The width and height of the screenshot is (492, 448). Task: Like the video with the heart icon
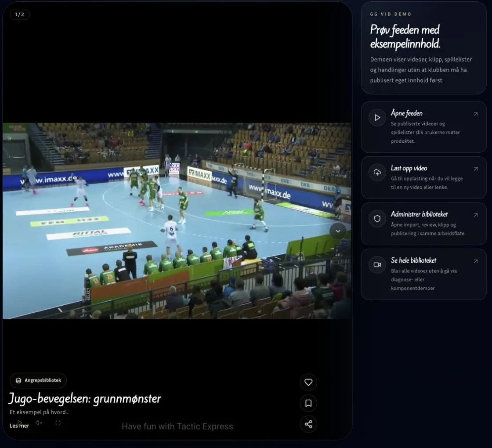click(308, 382)
